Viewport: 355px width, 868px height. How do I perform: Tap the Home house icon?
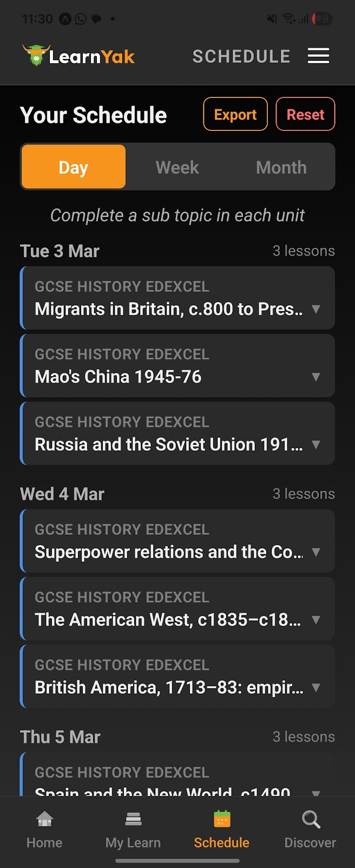pos(44,819)
